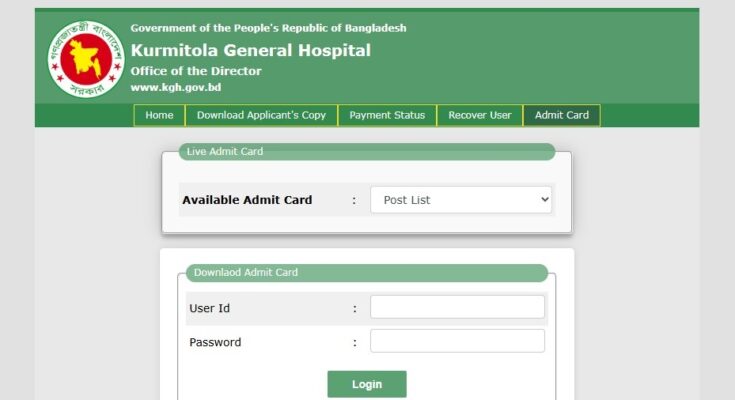Click the Password label text
The width and height of the screenshot is (735, 400).
click(215, 342)
